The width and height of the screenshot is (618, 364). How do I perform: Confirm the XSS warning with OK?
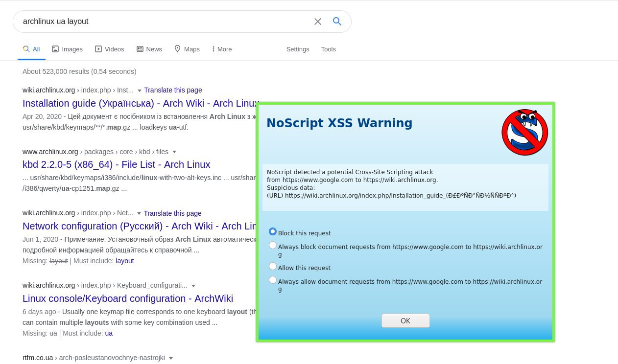pos(405,321)
